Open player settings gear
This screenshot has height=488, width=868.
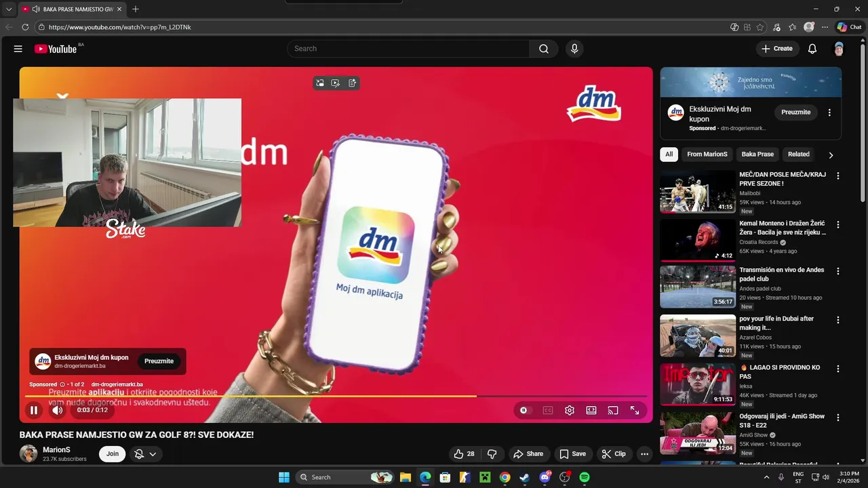570,410
